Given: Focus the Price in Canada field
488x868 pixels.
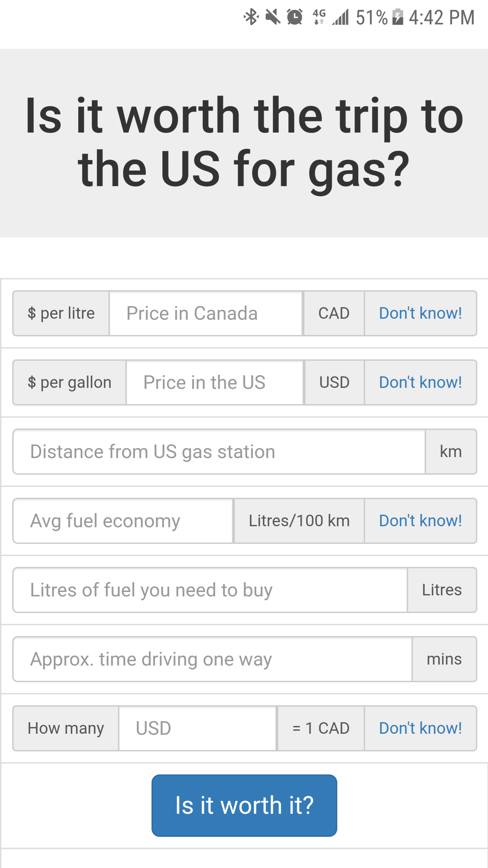Looking at the screenshot, I should tap(205, 313).
